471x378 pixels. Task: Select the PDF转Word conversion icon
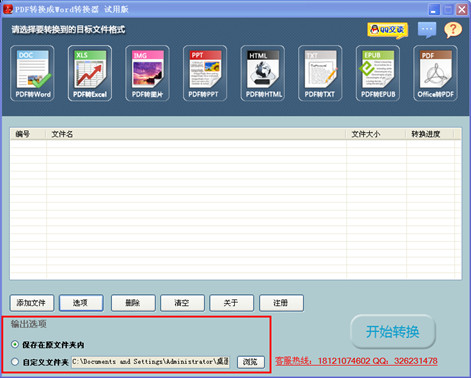point(32,73)
